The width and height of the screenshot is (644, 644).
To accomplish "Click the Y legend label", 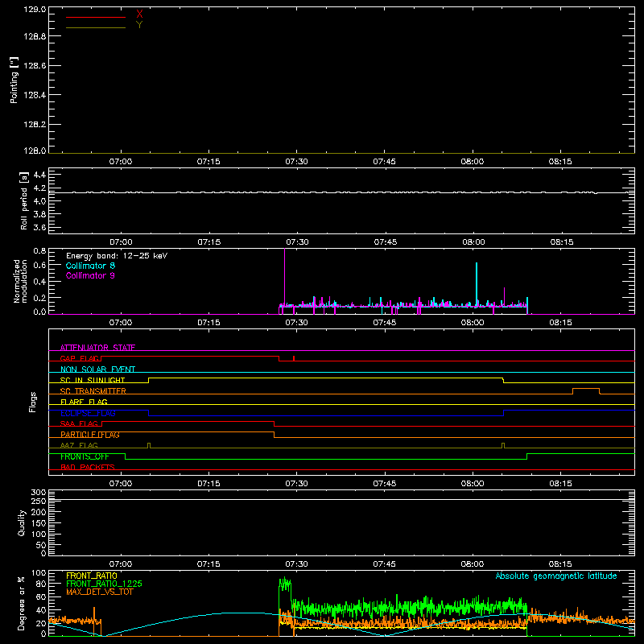I will 139,25.
